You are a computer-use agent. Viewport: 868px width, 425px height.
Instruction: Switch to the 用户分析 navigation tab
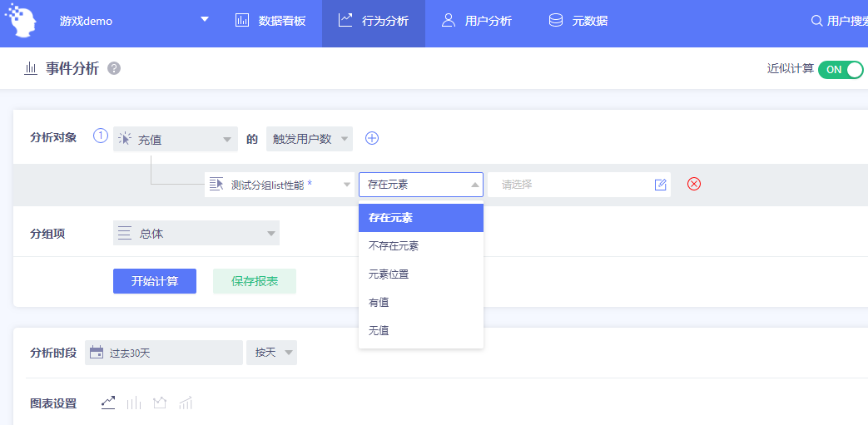coord(477,21)
